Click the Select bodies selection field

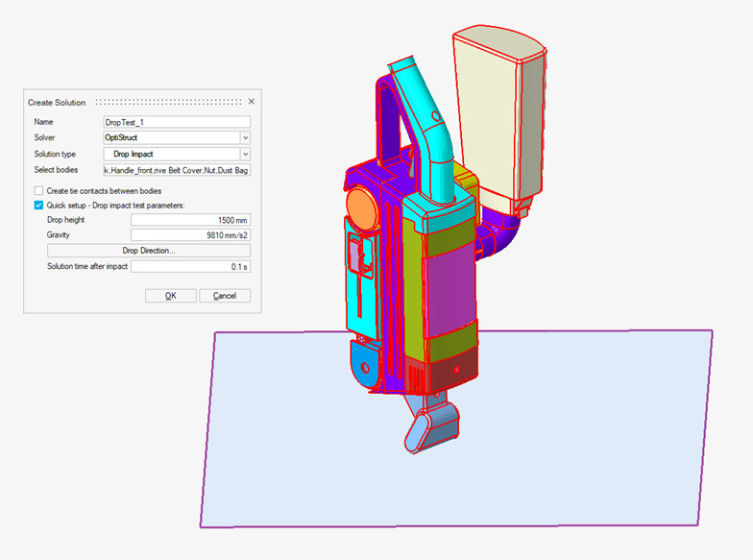pyautogui.click(x=177, y=170)
